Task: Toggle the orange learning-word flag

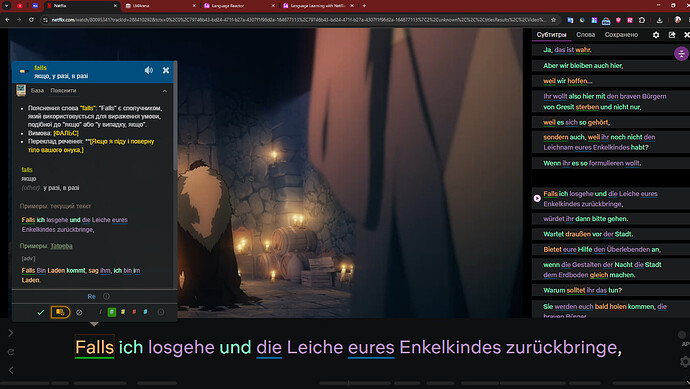Action: (x=60, y=312)
